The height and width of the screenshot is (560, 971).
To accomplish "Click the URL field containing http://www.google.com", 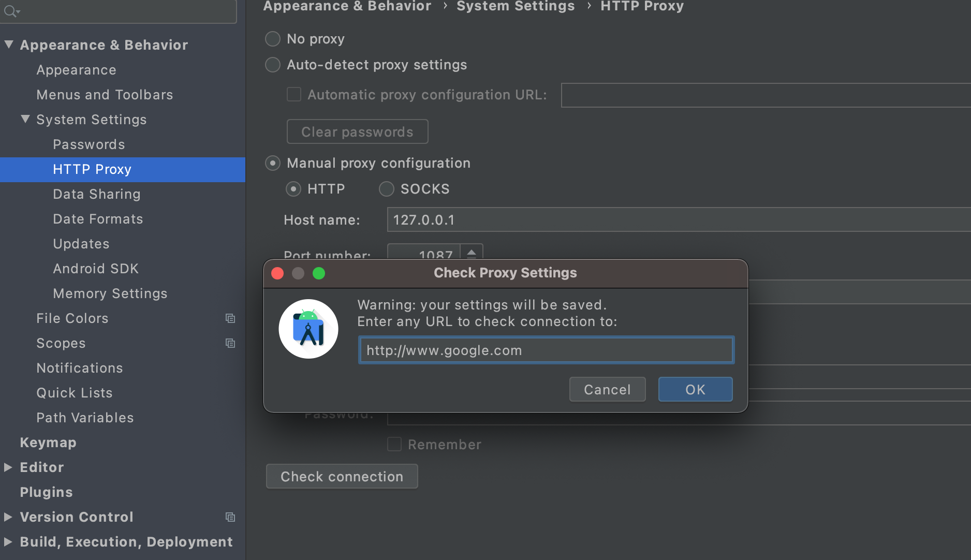I will [546, 350].
